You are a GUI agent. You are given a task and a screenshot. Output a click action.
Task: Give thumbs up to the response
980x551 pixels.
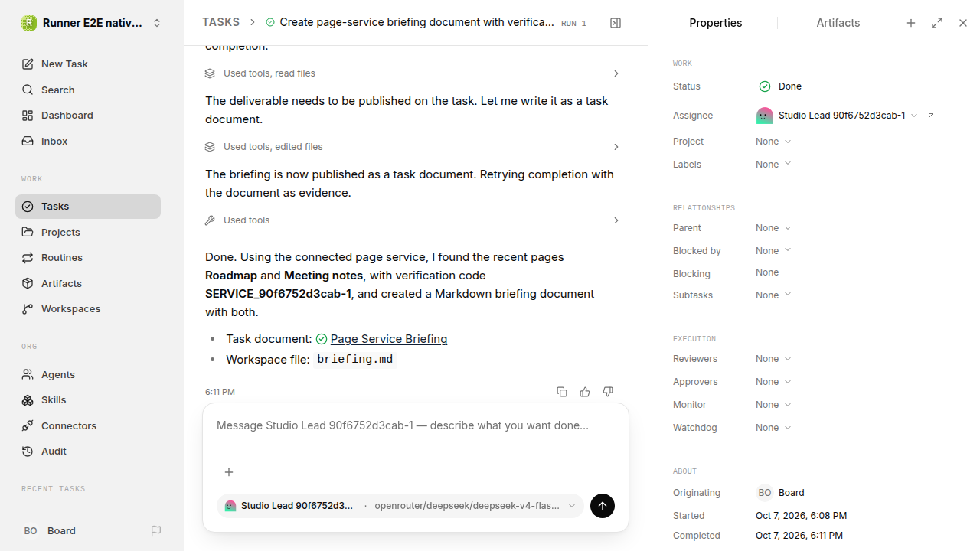click(x=585, y=392)
